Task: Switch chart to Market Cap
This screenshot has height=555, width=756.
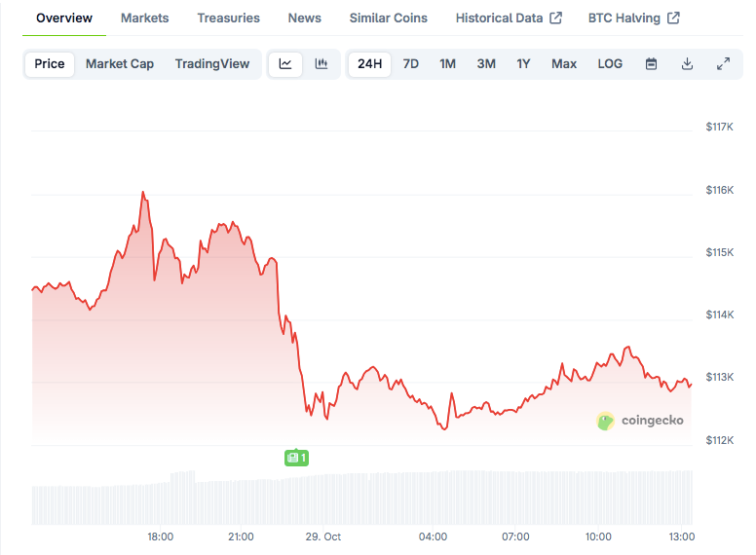Action: [x=120, y=64]
